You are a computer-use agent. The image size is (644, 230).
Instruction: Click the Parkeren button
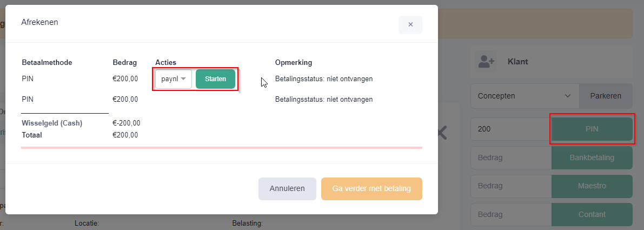pyautogui.click(x=606, y=96)
